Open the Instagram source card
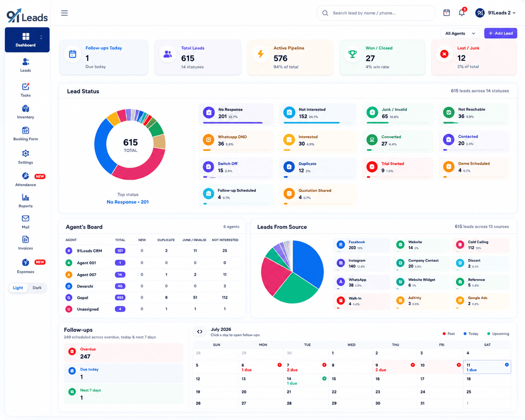525x420 pixels. pos(361,264)
